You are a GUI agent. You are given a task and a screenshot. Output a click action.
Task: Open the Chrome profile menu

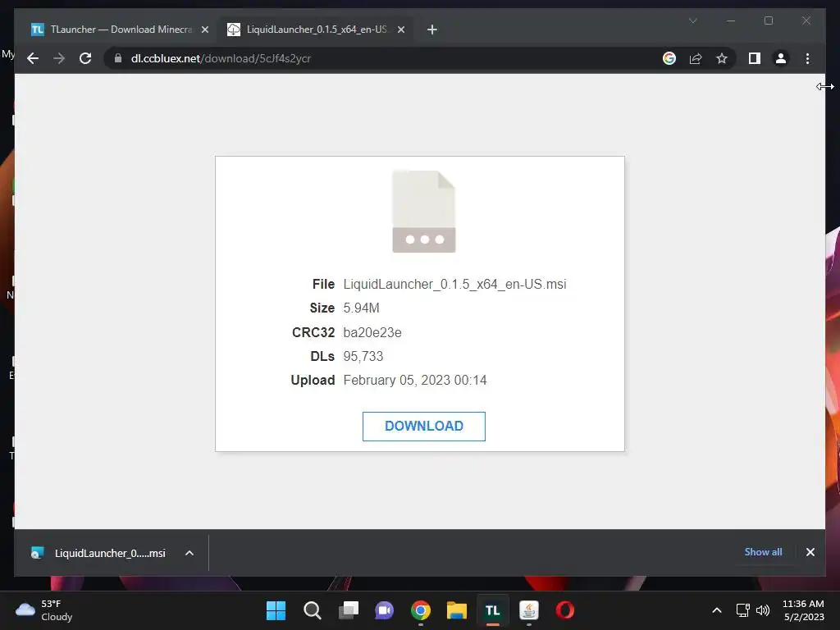click(781, 58)
